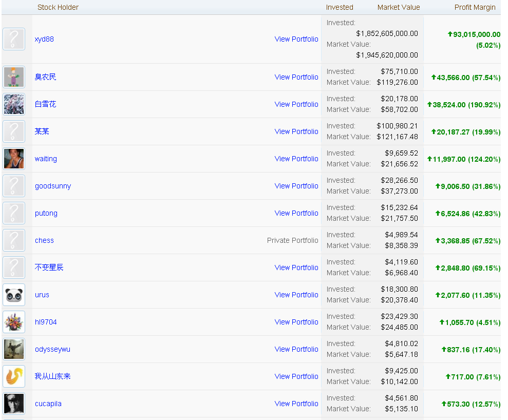View Portfolio of putong

pyautogui.click(x=296, y=213)
